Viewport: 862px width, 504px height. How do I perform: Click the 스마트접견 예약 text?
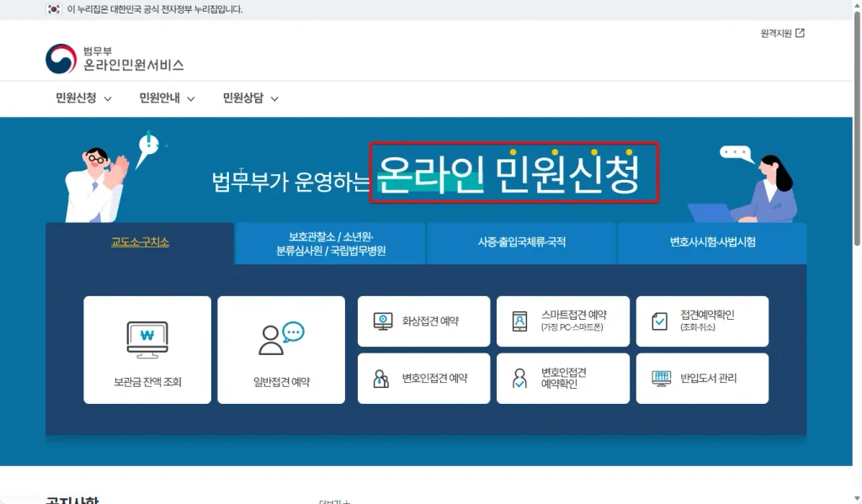pos(573,315)
